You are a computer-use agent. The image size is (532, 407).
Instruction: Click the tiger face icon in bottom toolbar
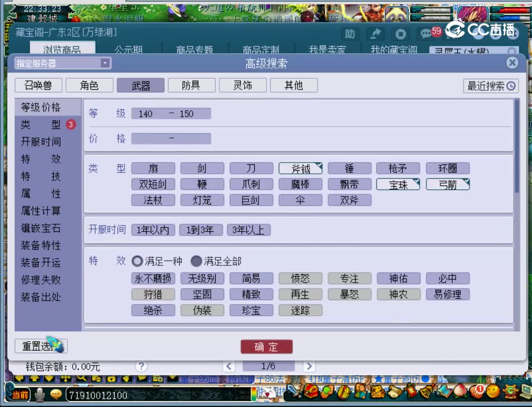tap(378, 392)
